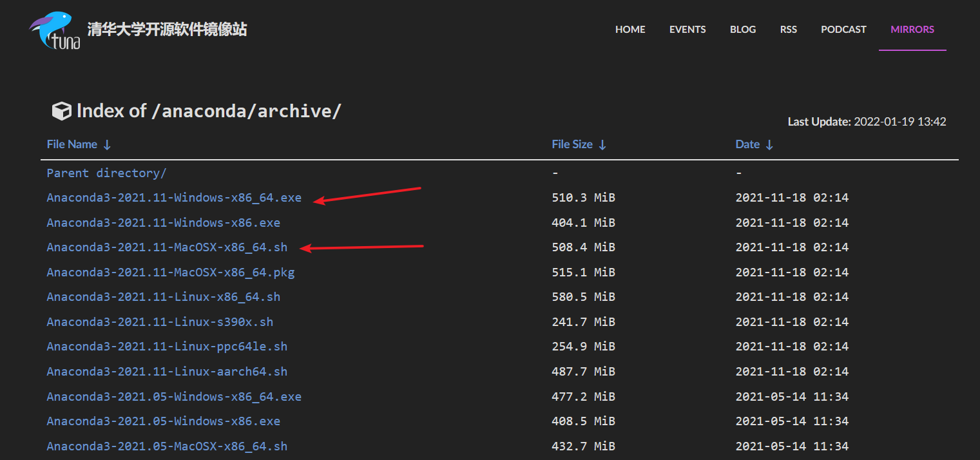Click the 241.7 MiB file size

tap(584, 322)
